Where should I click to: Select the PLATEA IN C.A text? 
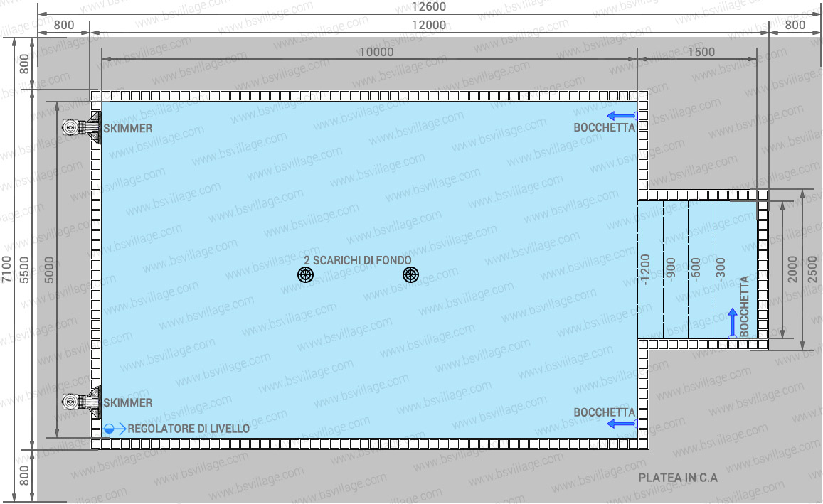pos(678,478)
